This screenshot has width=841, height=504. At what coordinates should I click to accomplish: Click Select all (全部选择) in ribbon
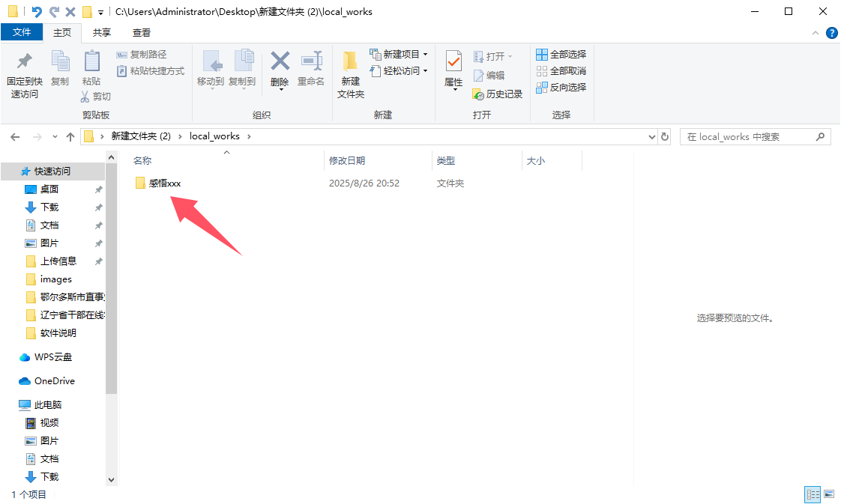(561, 54)
